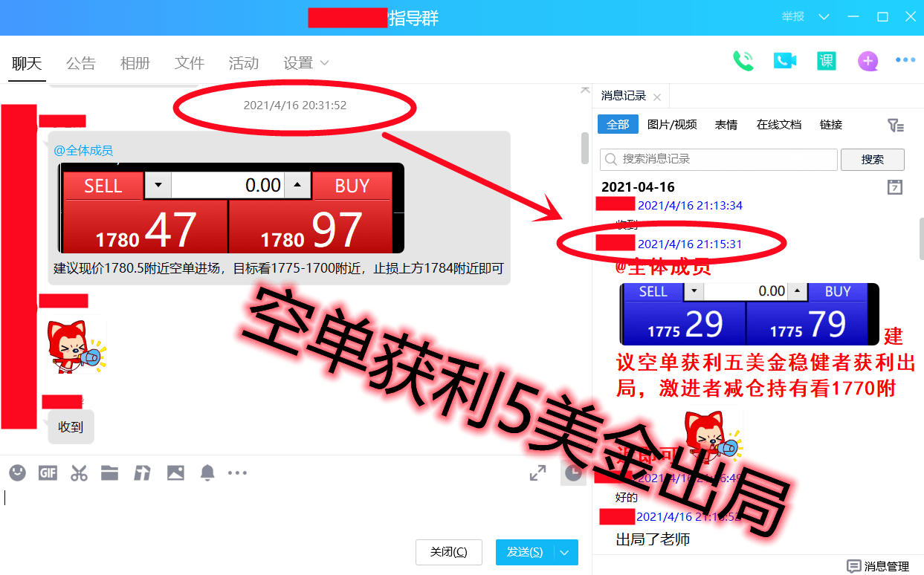The width and height of the screenshot is (924, 575).
Task: Focus the message search input field
Action: 719,159
